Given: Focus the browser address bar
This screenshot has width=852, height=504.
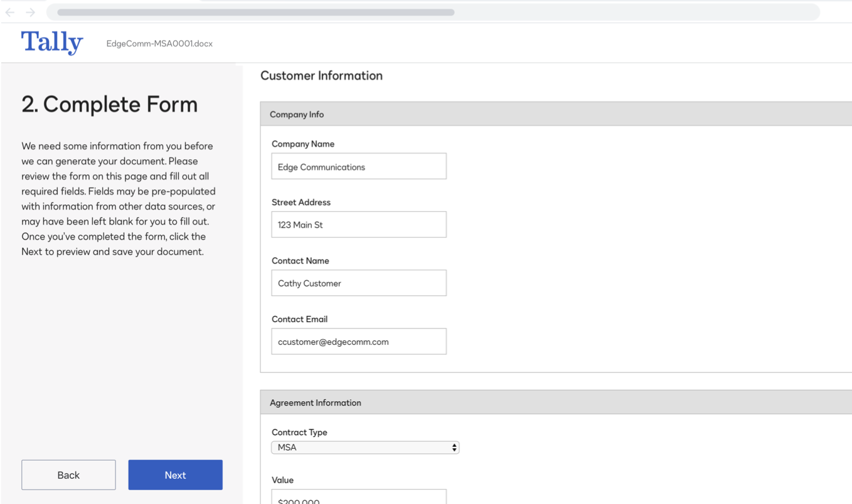Looking at the screenshot, I should point(433,13).
